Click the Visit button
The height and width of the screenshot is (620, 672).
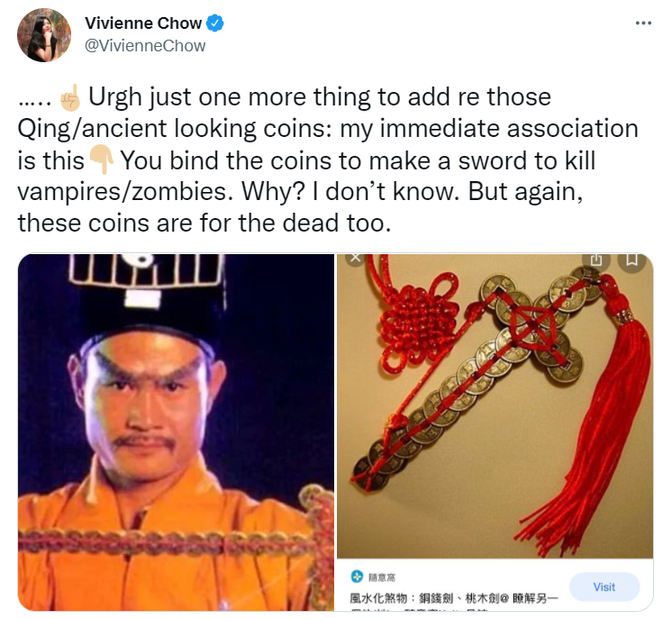point(604,587)
